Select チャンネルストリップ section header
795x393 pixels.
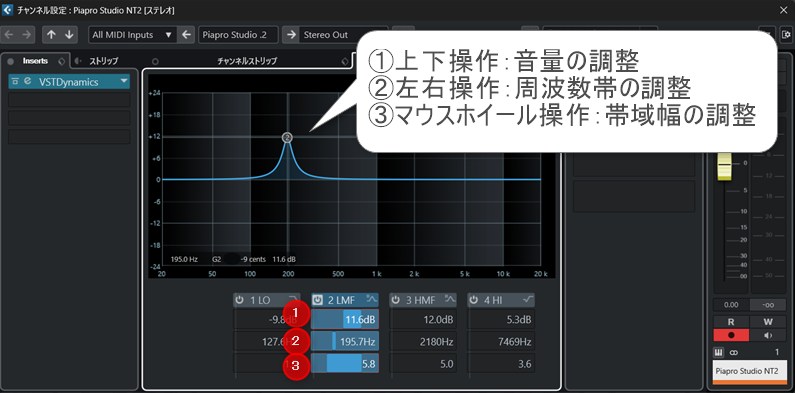247,61
